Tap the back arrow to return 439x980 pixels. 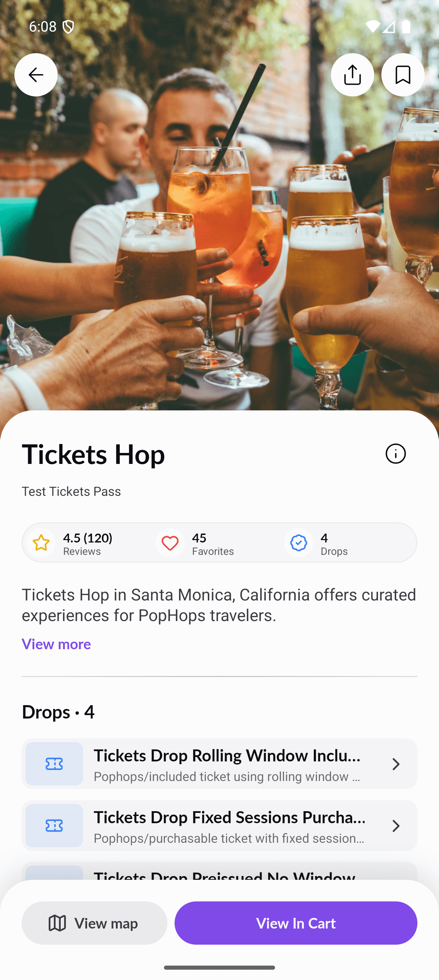pos(36,74)
